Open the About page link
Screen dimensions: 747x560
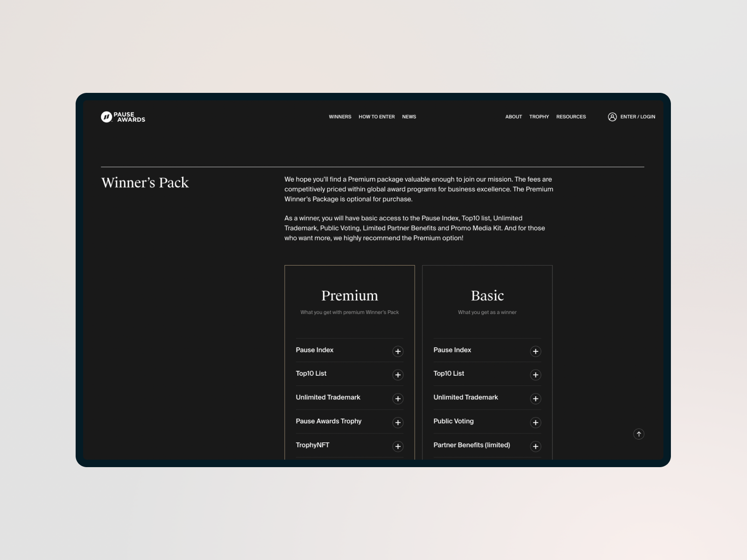[x=514, y=117]
